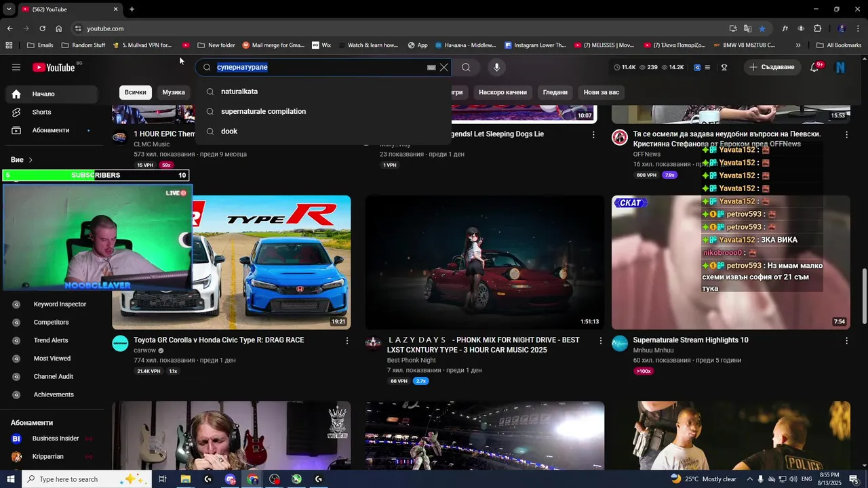Open Windows Start menu
This screenshot has width=868, height=488.
[x=11, y=479]
